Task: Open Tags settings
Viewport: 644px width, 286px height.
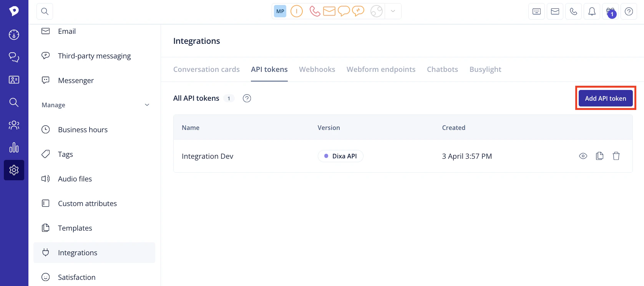Action: click(94, 154)
